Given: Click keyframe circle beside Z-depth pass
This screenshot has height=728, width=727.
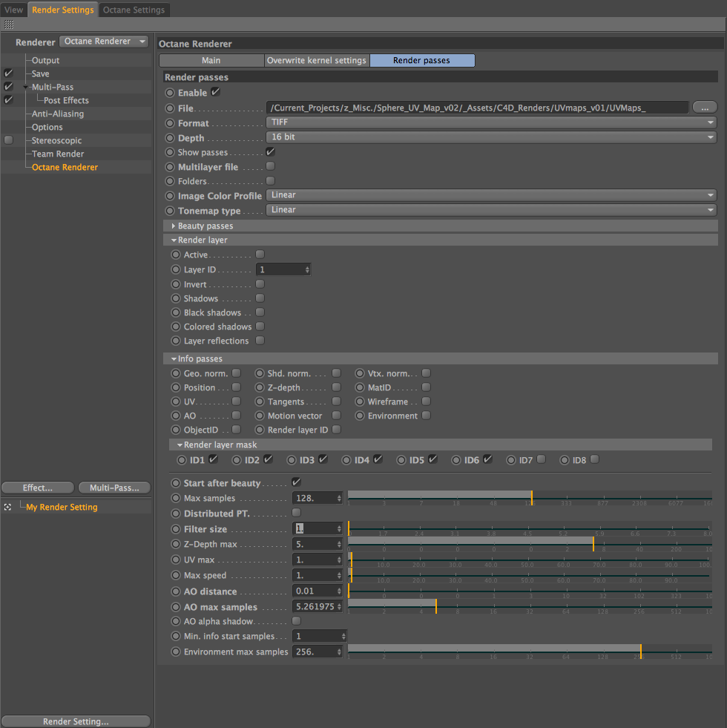Looking at the screenshot, I should (x=260, y=387).
